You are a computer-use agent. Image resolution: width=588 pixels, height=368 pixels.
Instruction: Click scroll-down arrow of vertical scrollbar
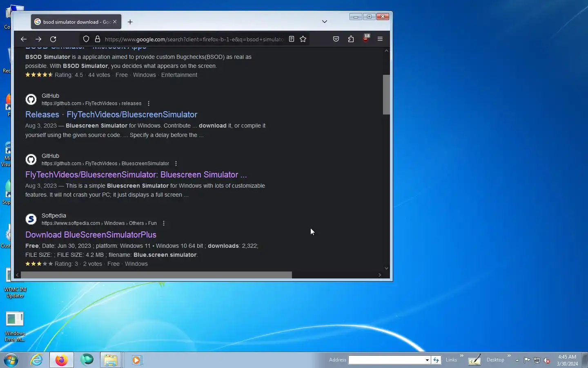pyautogui.click(x=386, y=268)
